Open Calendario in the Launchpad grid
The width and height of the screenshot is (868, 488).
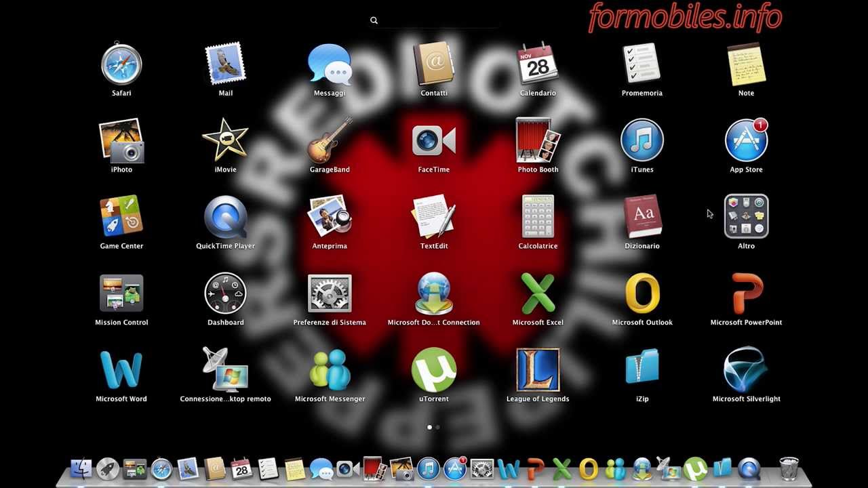[538, 64]
